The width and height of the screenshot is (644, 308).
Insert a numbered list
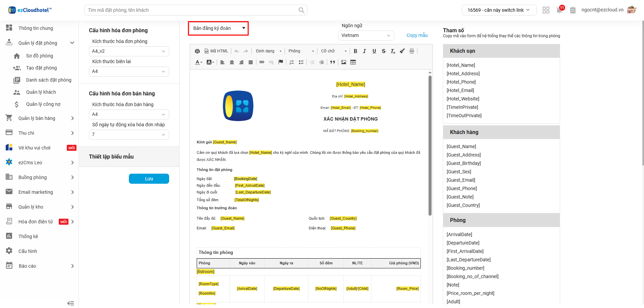292,62
